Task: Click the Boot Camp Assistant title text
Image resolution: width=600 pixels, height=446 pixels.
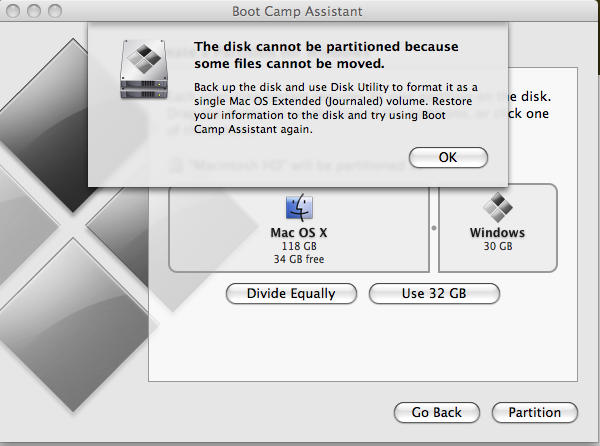Action: (x=297, y=11)
